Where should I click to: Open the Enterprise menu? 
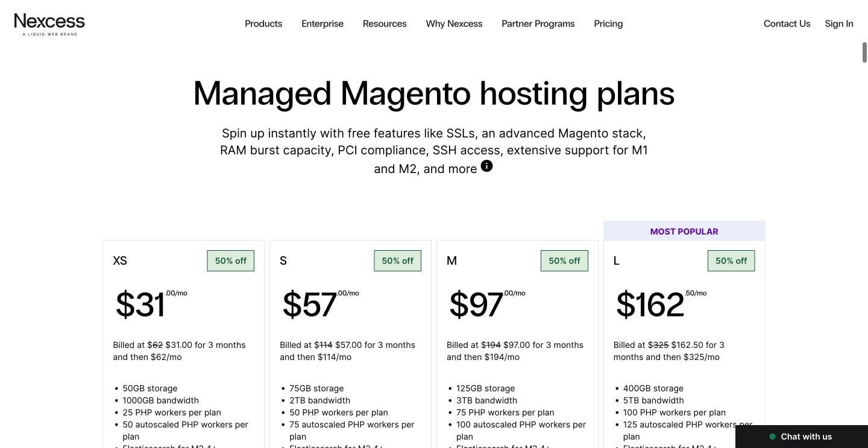[322, 24]
